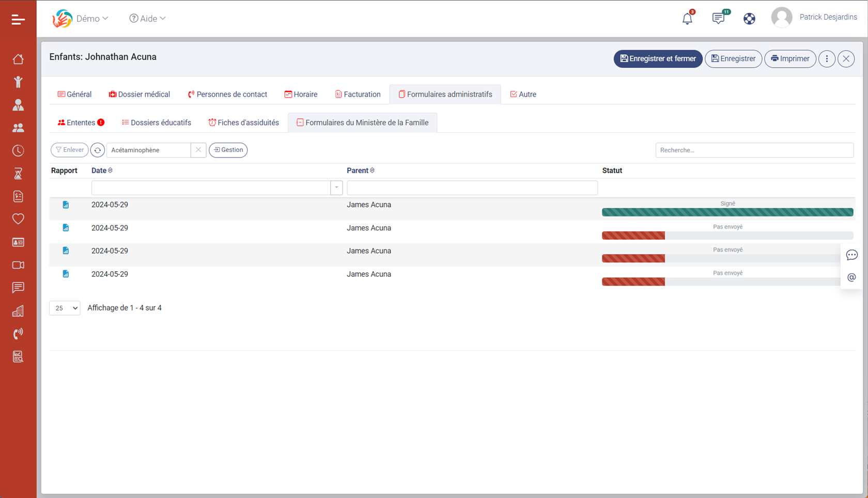Toggle the hamburger sidebar menu
The height and width of the screenshot is (498, 868).
pos(18,20)
